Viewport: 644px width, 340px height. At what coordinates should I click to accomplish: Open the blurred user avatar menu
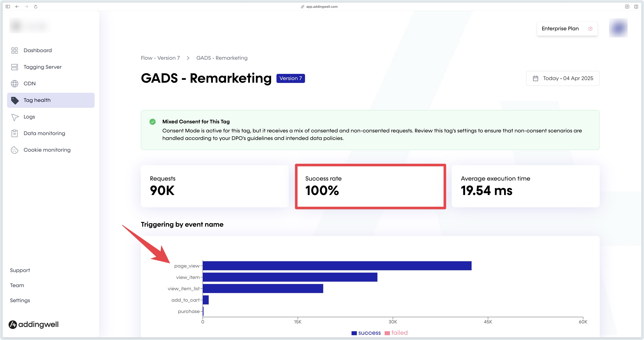point(618,28)
